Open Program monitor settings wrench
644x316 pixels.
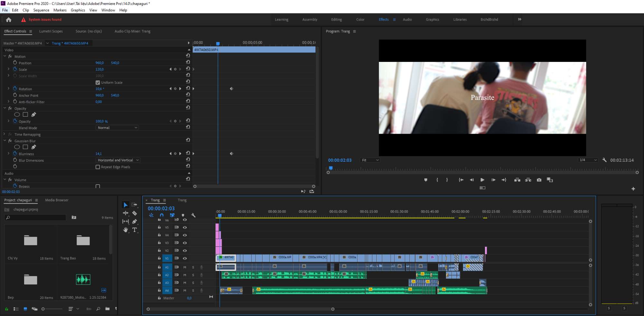pyautogui.click(x=604, y=160)
